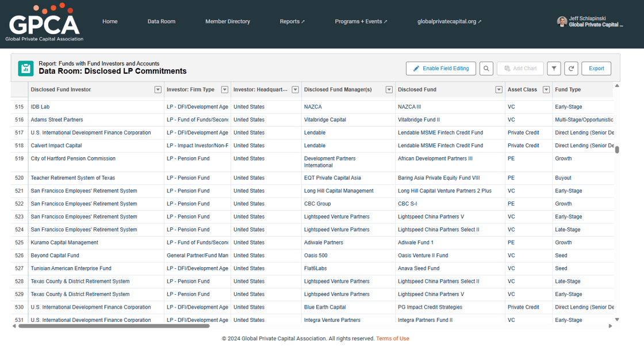
Task: Click the Anava Seed Fund cell
Action: [x=450, y=268]
